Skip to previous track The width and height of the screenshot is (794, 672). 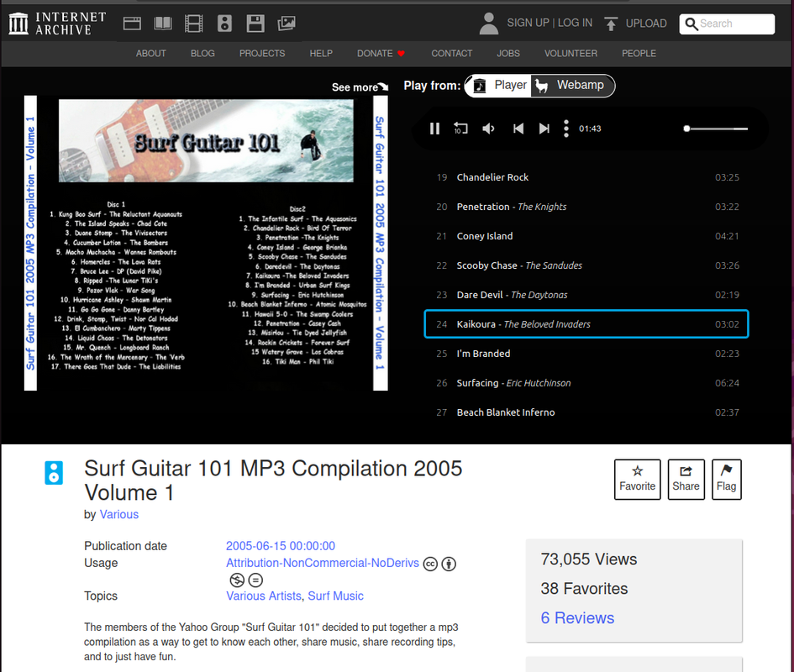[518, 129]
